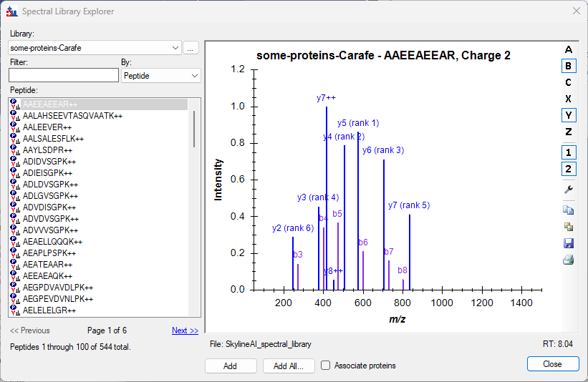588x382 pixels.
Task: Click the library browse ellipsis button
Action: coord(191,48)
